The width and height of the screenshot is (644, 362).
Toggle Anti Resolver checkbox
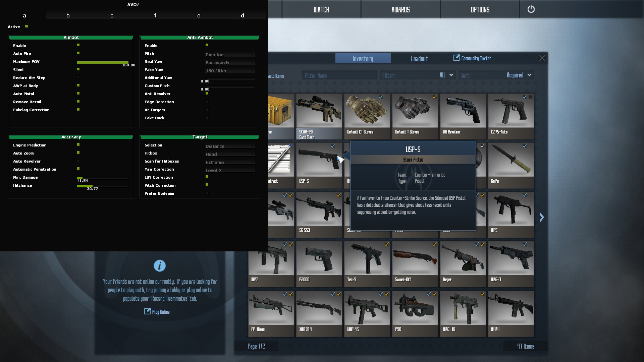pyautogui.click(x=207, y=93)
